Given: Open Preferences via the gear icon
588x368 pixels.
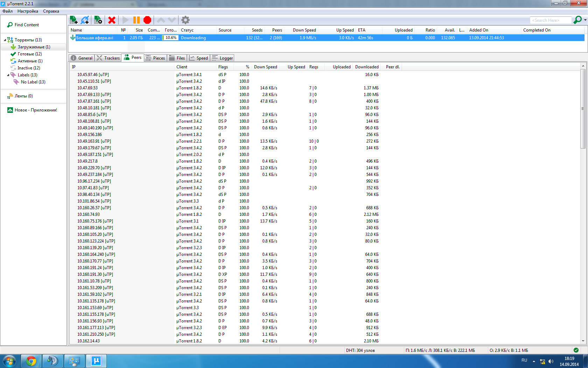Looking at the screenshot, I should [x=185, y=20].
